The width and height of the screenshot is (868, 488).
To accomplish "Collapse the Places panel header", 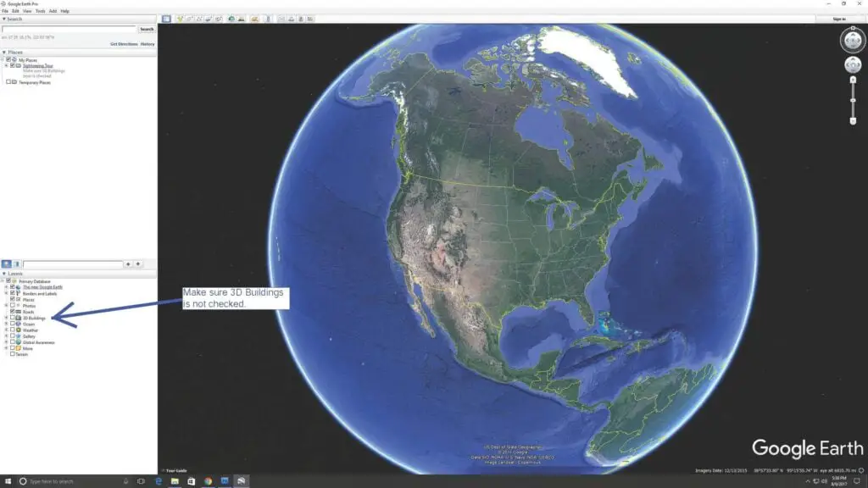I will point(4,52).
